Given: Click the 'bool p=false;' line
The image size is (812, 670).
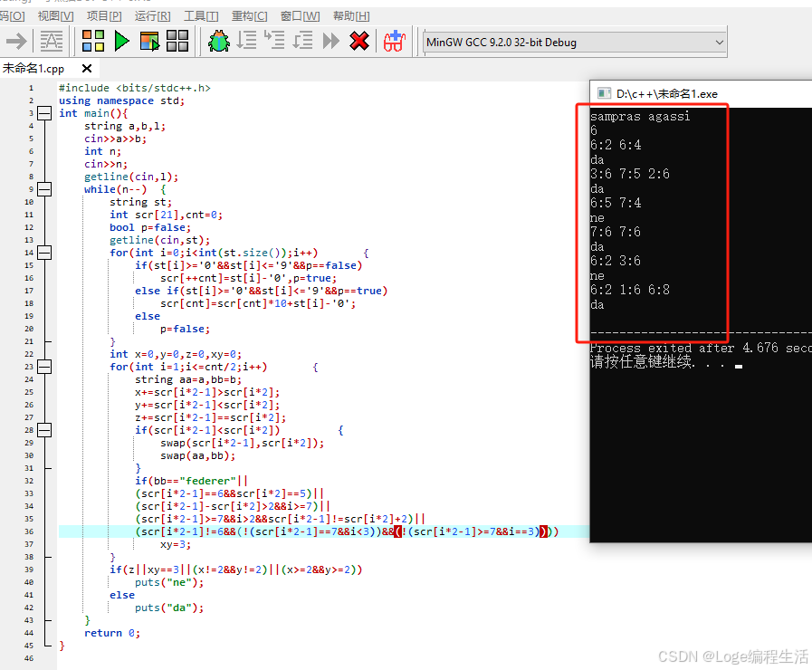Looking at the screenshot, I should tap(150, 228).
